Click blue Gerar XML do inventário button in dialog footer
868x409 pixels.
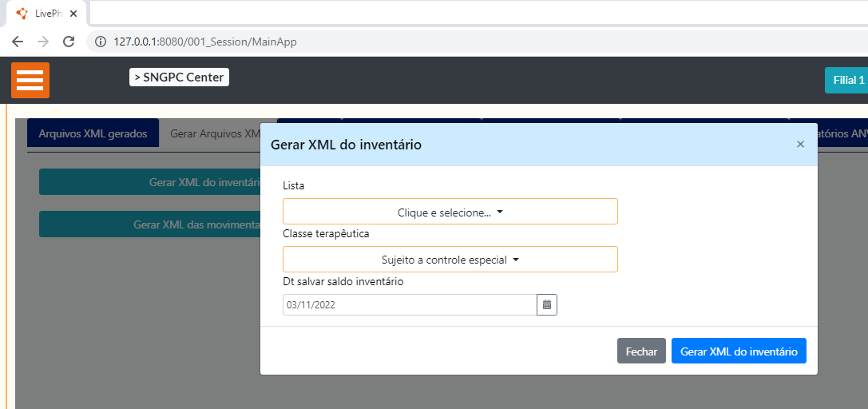pos(738,351)
